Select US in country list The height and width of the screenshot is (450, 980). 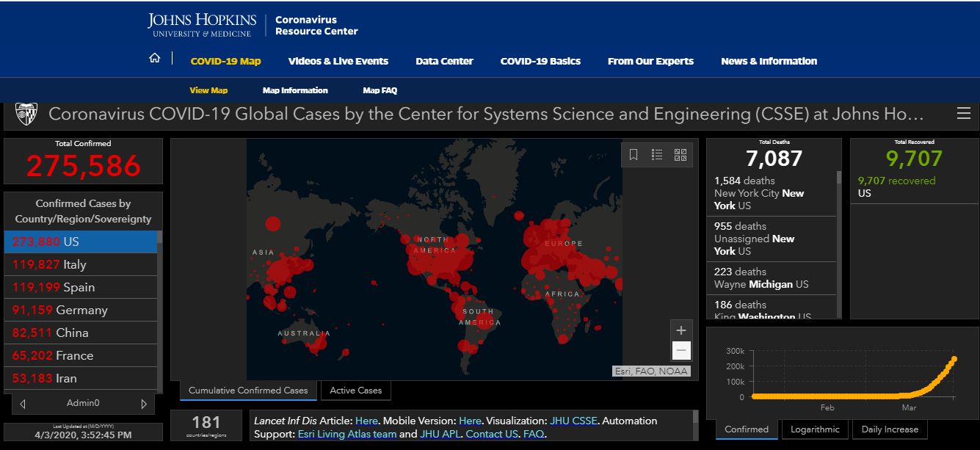click(x=81, y=242)
